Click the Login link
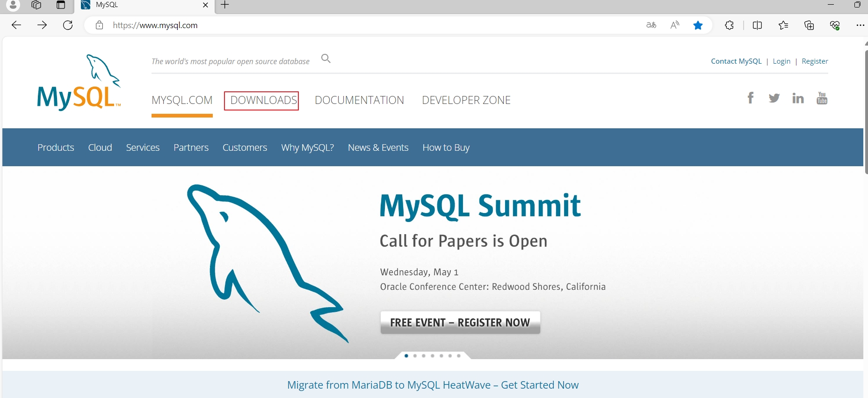 click(x=781, y=61)
